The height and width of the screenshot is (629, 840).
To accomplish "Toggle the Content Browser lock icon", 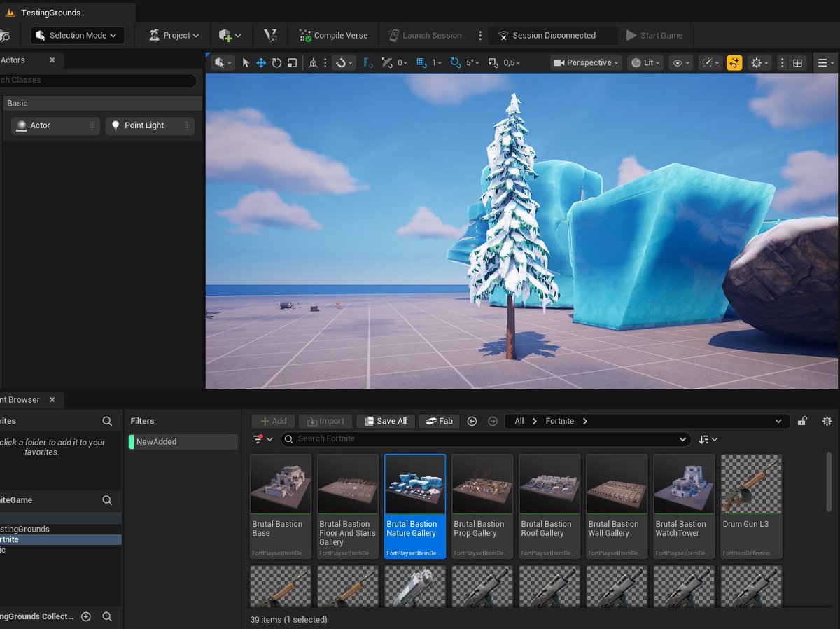I will (803, 421).
